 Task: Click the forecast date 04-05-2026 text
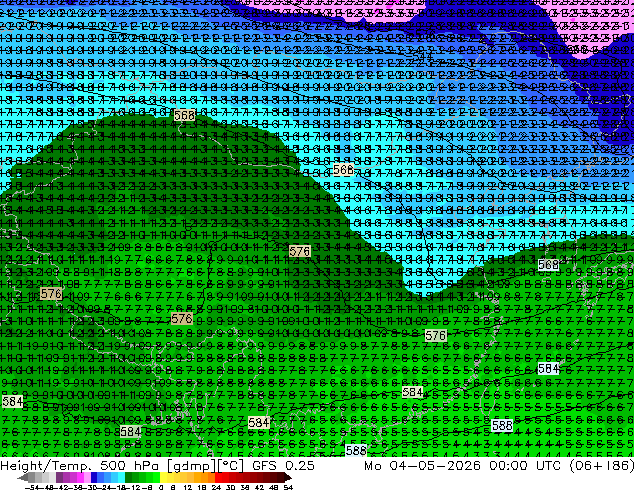[x=435, y=465]
